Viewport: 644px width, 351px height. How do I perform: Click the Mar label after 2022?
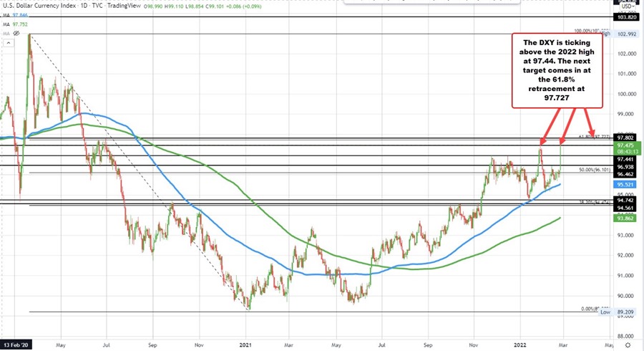(x=563, y=345)
